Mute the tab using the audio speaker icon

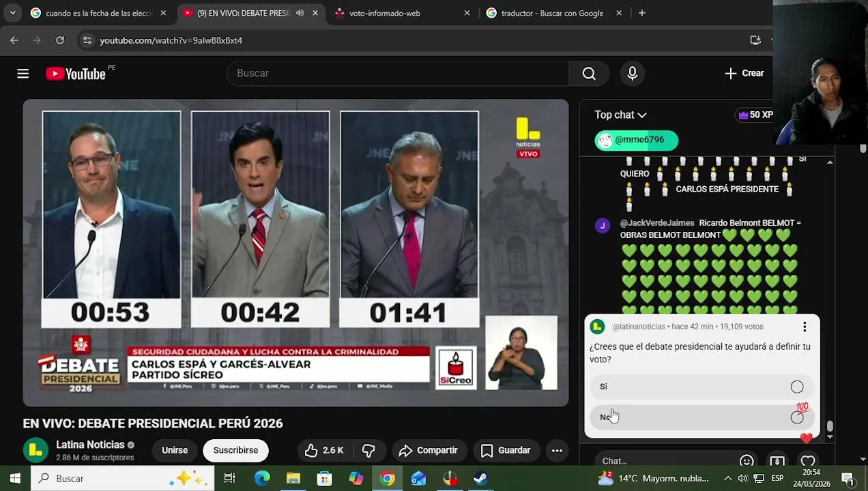pyautogui.click(x=300, y=13)
